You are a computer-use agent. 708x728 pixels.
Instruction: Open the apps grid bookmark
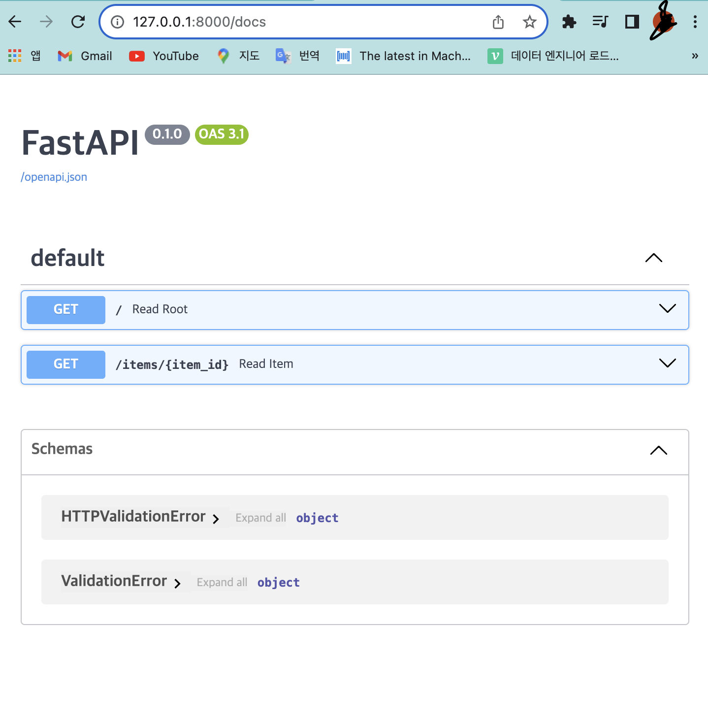click(25, 56)
